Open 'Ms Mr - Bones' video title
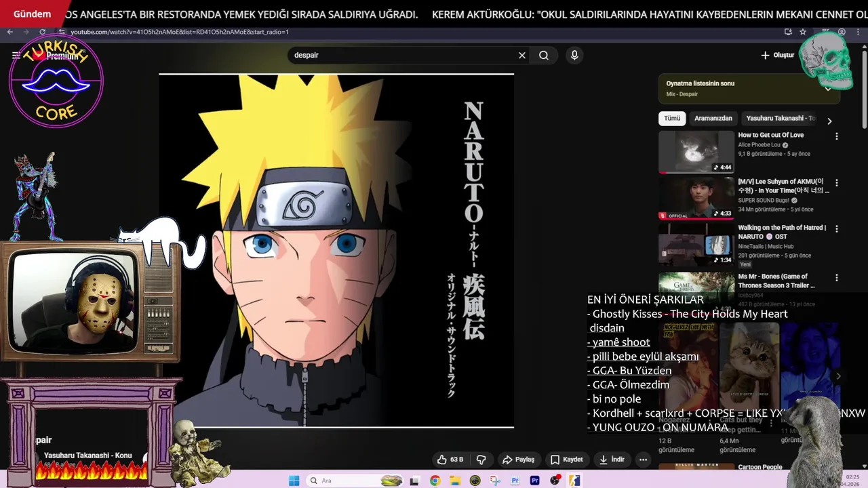 point(776,281)
